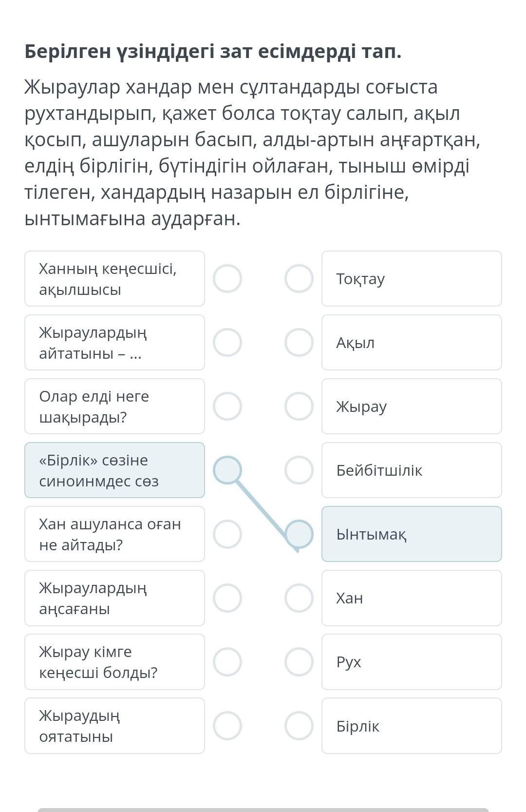526x812 pixels.
Task: Select the «Жыраулардың аңсағаны» card
Action: click(114, 598)
